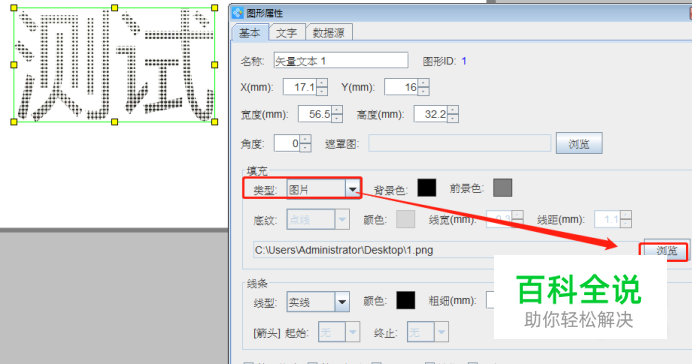This screenshot has height=364, width=692.
Task: Click the 图形ID value 1
Action: [464, 61]
